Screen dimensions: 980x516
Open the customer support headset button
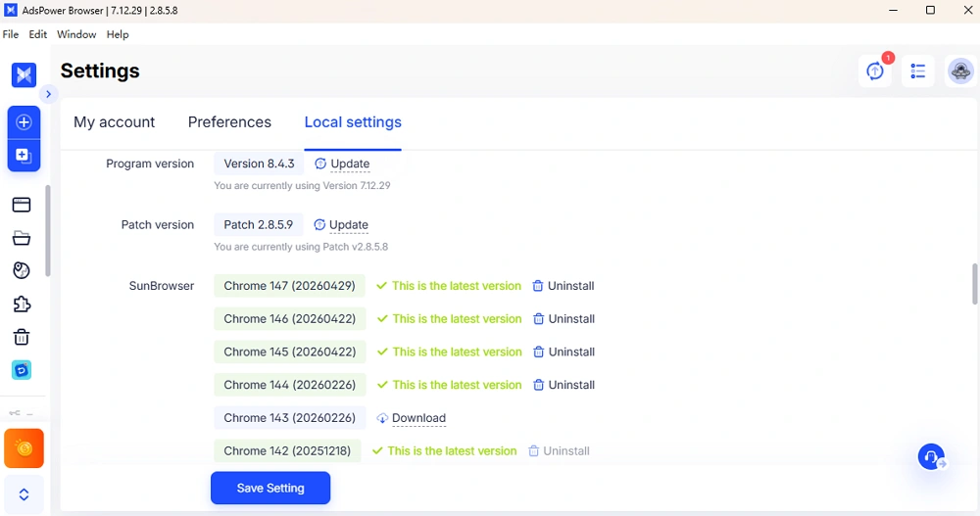tap(931, 457)
